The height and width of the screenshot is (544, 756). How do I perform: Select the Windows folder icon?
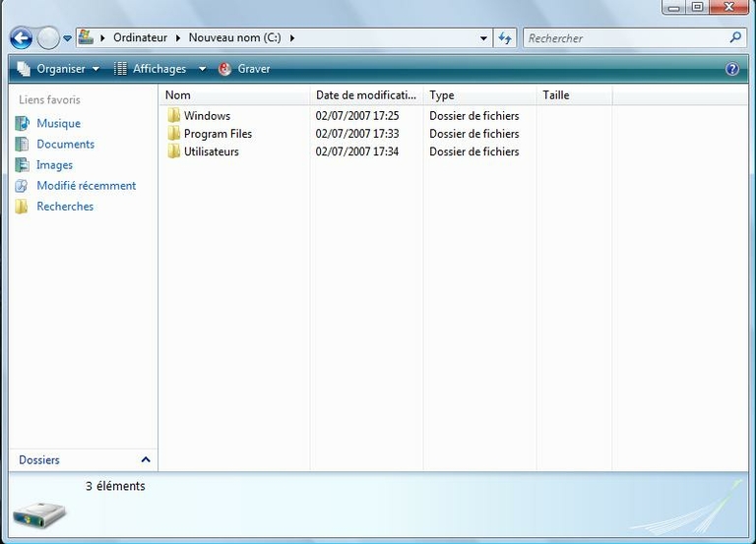[x=173, y=116]
